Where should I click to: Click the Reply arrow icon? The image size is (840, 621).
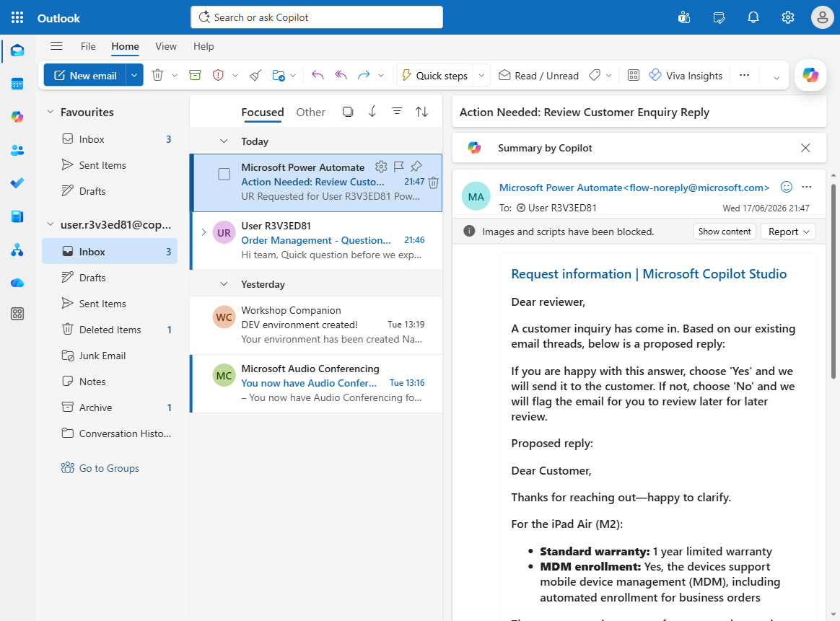(x=318, y=76)
